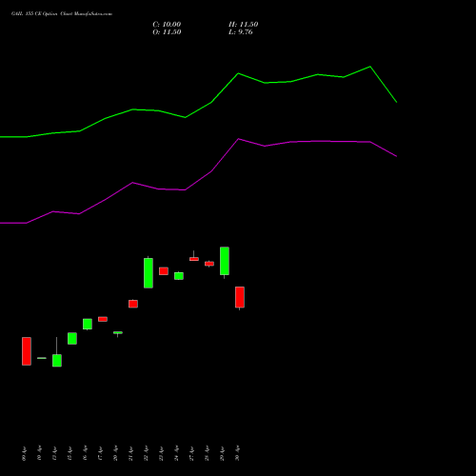Click the '27 Apr' date axis label
476x476 pixels.
point(192,454)
